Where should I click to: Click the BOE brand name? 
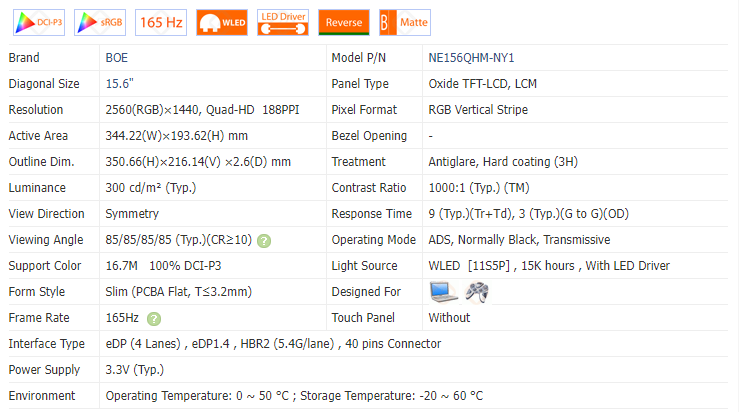click(x=116, y=58)
